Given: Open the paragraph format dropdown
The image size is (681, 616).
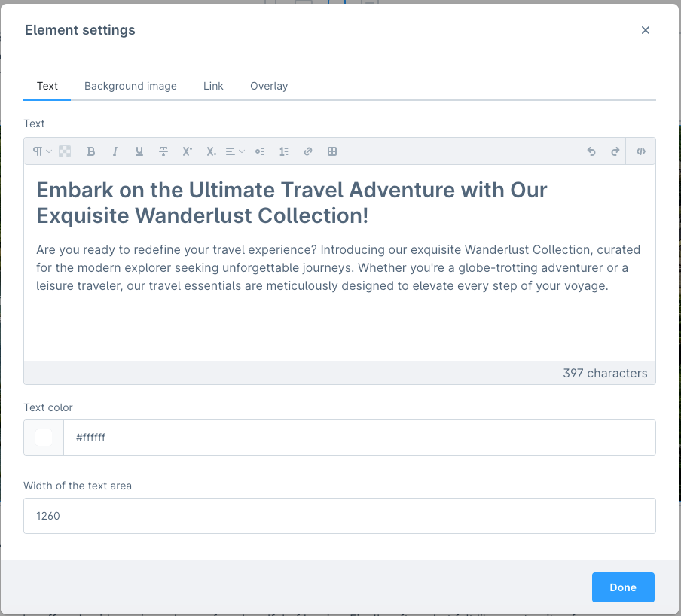Looking at the screenshot, I should click(x=42, y=151).
